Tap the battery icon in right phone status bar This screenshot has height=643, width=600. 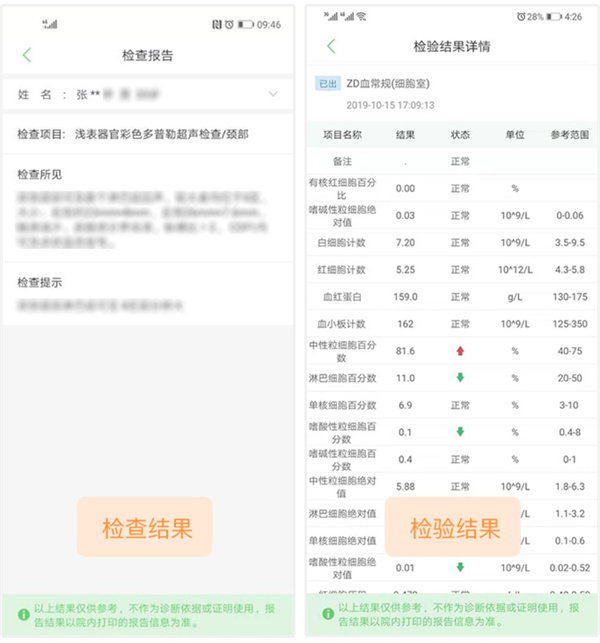pos(554,17)
